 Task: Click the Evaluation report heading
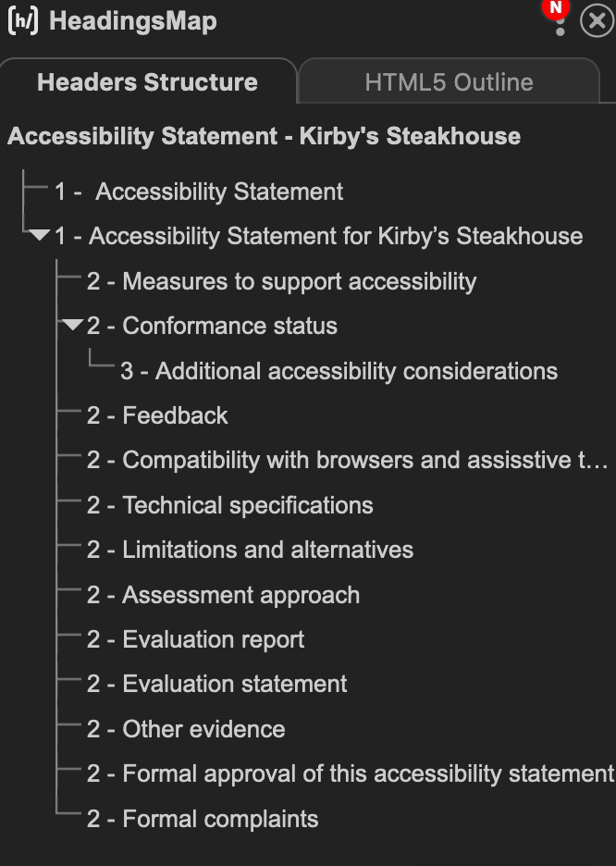[x=195, y=639]
